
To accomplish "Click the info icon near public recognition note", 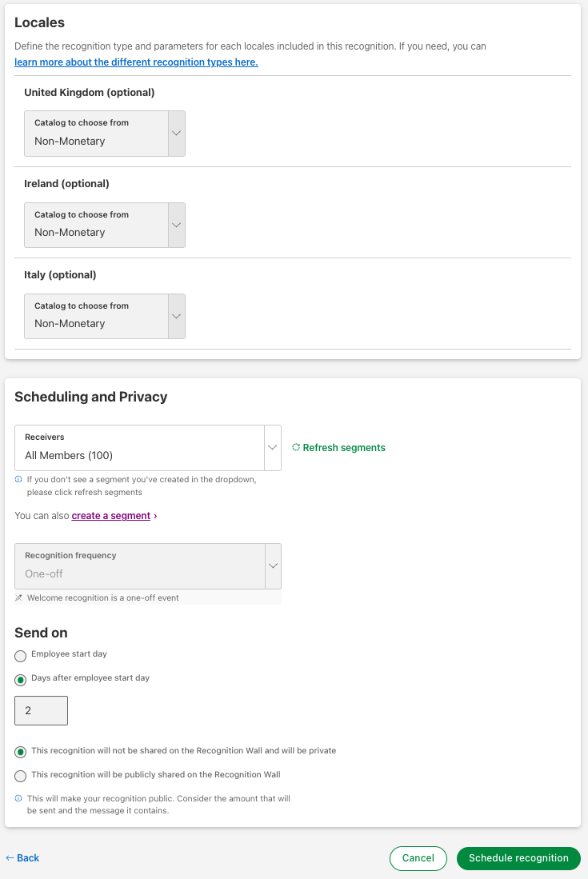I will [18, 798].
